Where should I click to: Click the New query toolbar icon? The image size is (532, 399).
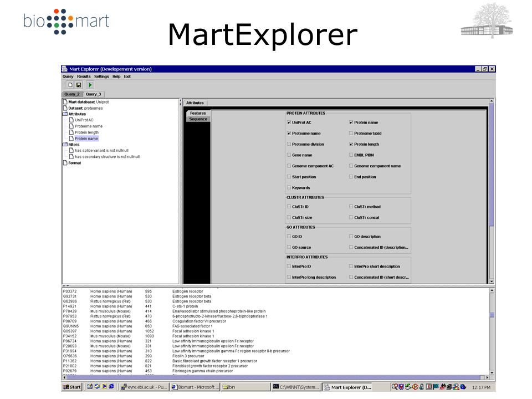70,85
